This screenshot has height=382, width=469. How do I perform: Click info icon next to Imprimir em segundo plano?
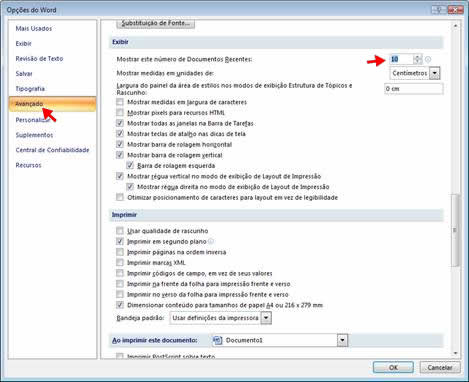click(x=211, y=241)
